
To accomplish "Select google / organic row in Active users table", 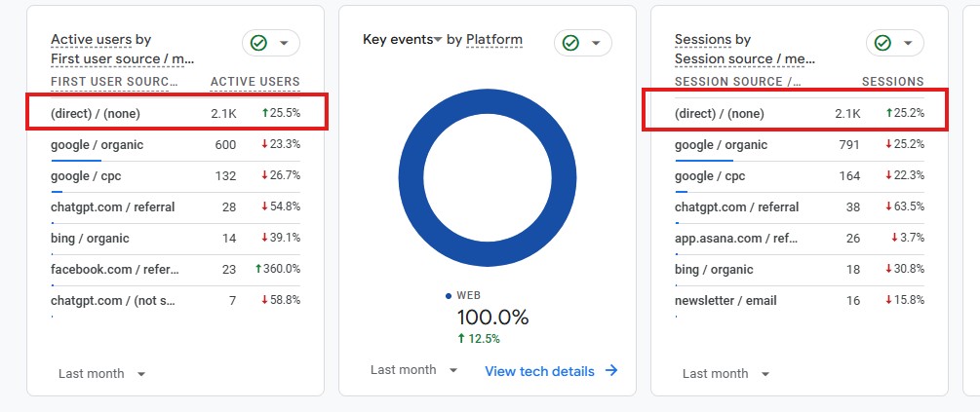I will click(176, 145).
